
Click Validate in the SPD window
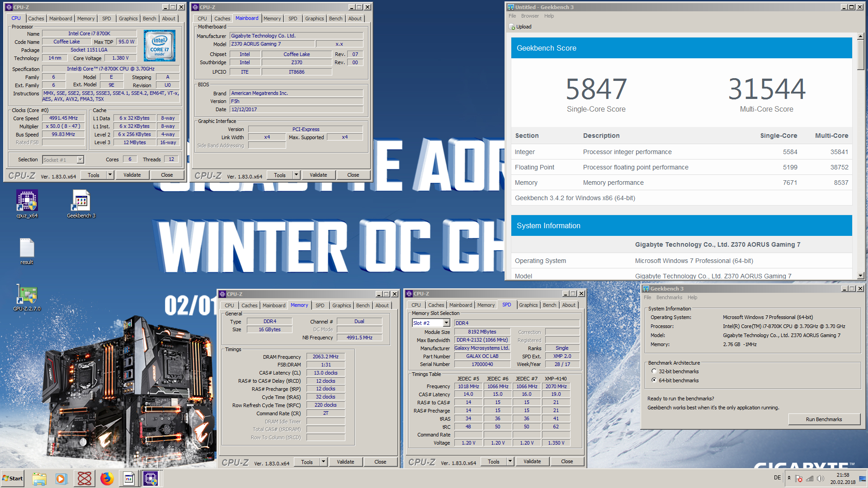click(532, 461)
